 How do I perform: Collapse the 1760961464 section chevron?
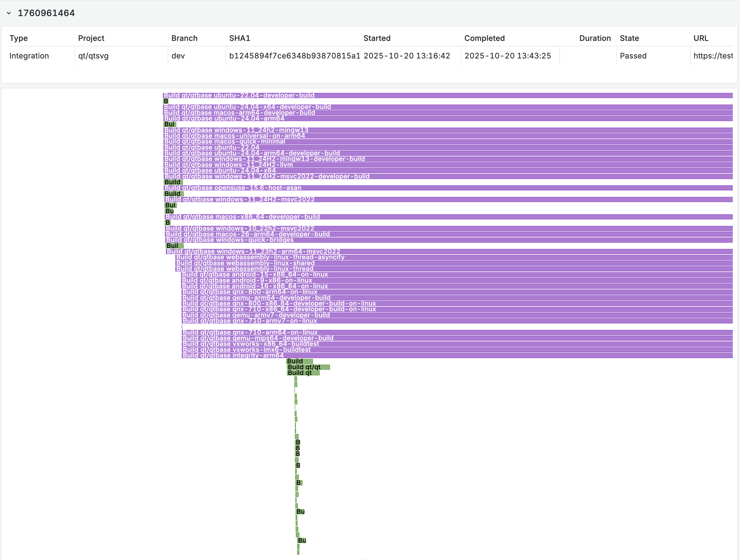click(x=9, y=13)
